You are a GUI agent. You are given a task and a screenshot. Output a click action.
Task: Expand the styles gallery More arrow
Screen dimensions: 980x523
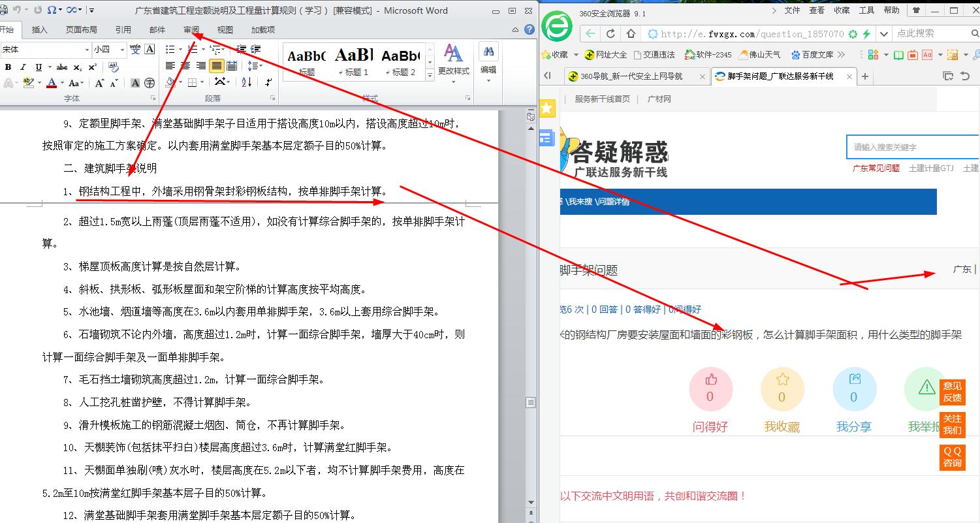[x=430, y=76]
